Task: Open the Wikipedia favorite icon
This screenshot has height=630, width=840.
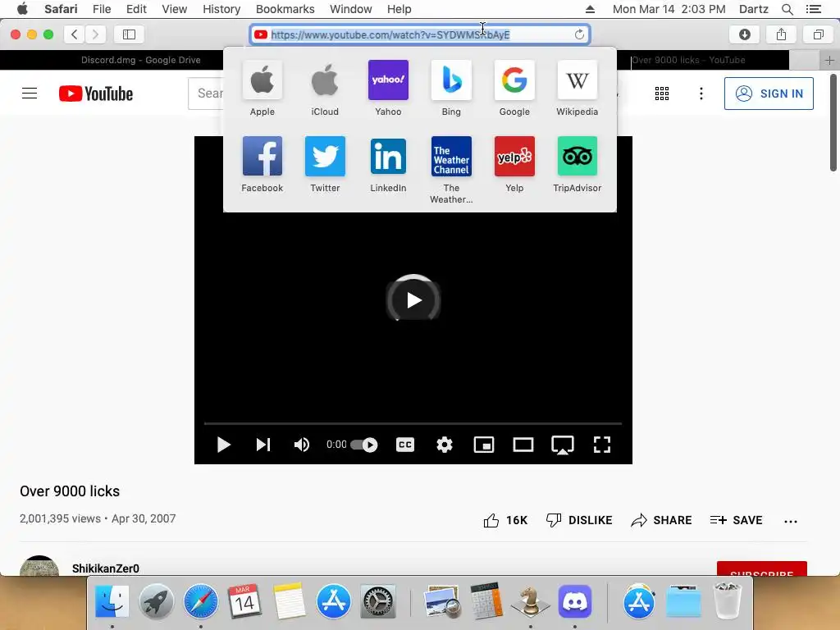Action: [x=577, y=80]
